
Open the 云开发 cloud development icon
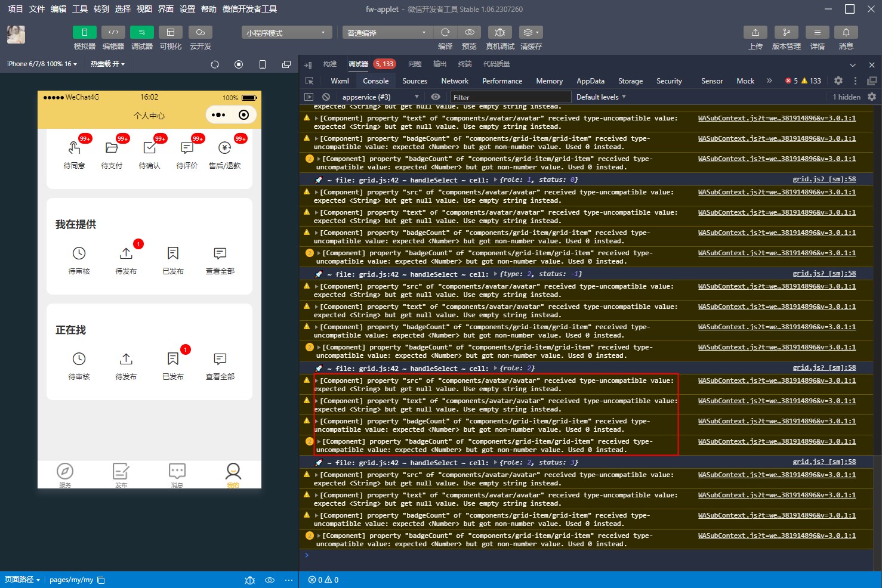(201, 32)
